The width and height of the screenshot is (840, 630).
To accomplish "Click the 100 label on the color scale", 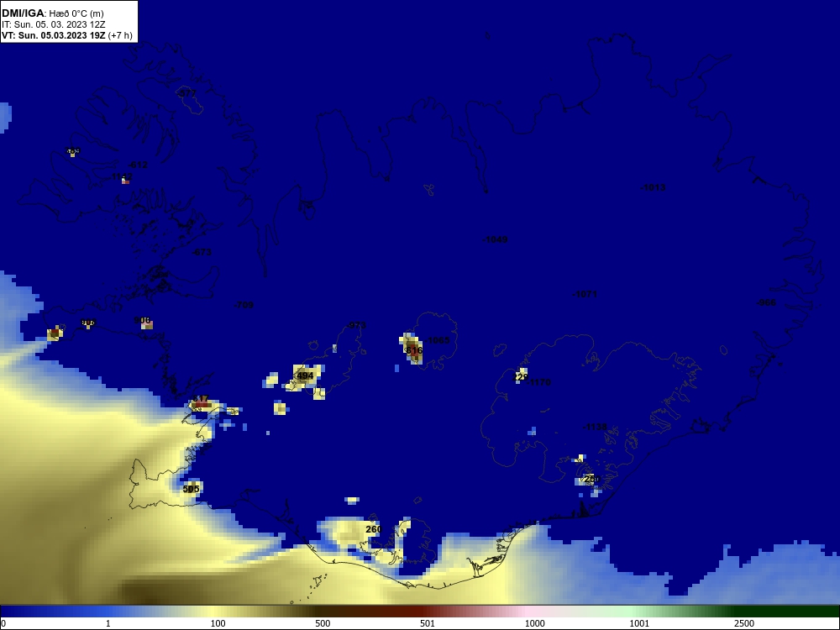I will tap(218, 623).
